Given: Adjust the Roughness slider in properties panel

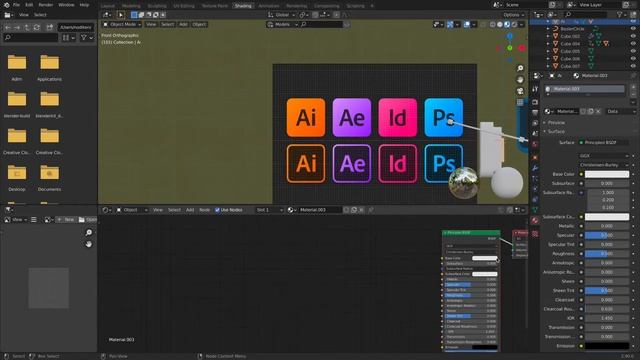Looking at the screenshot, I should point(607,254).
